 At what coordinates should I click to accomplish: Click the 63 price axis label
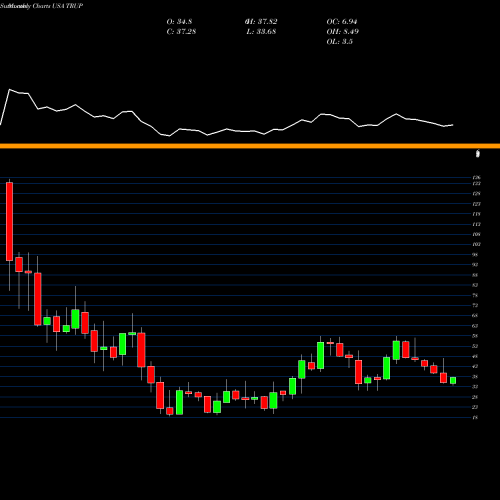click(475, 326)
